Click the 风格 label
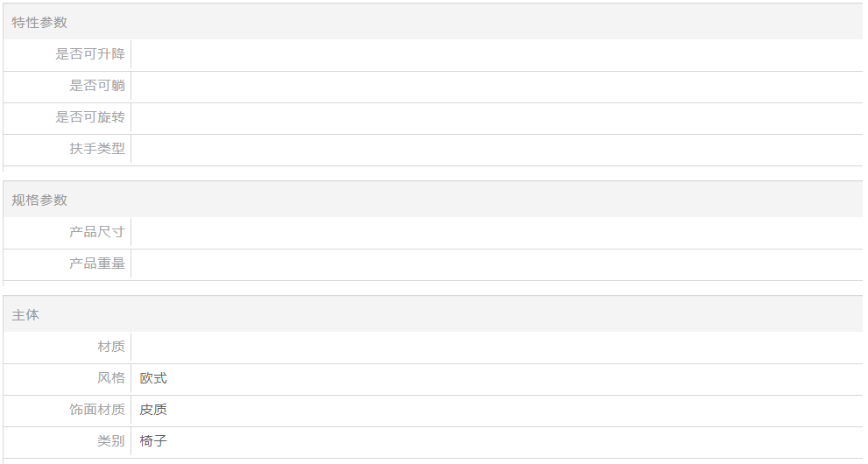Viewport: 868px width, 464px height. click(x=111, y=377)
